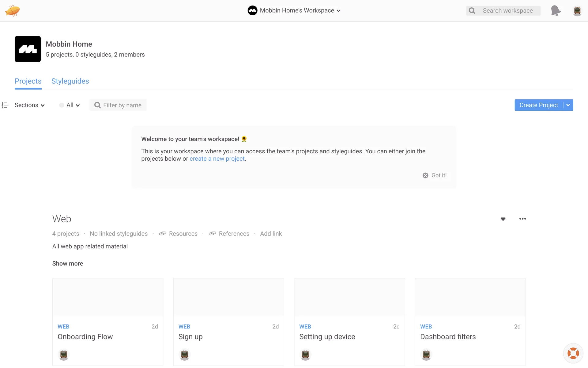Collapse the Web section with the triangle
Viewport: 588px width, 368px height.
503,219
